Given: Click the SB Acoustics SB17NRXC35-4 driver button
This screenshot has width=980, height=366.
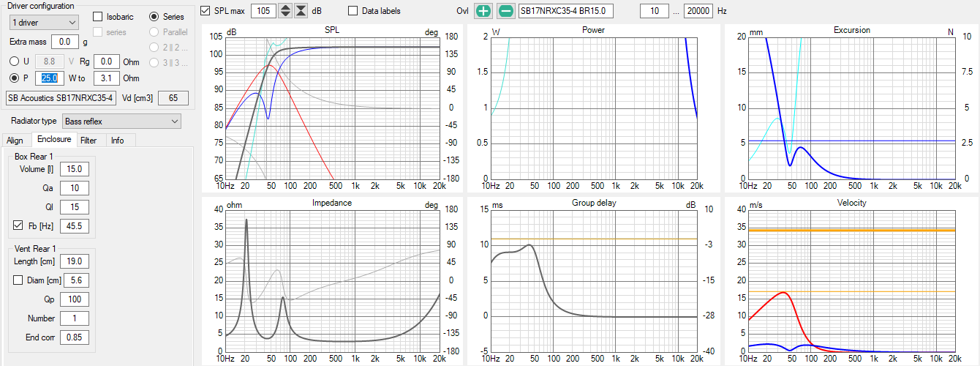Looking at the screenshot, I should 60,97.
